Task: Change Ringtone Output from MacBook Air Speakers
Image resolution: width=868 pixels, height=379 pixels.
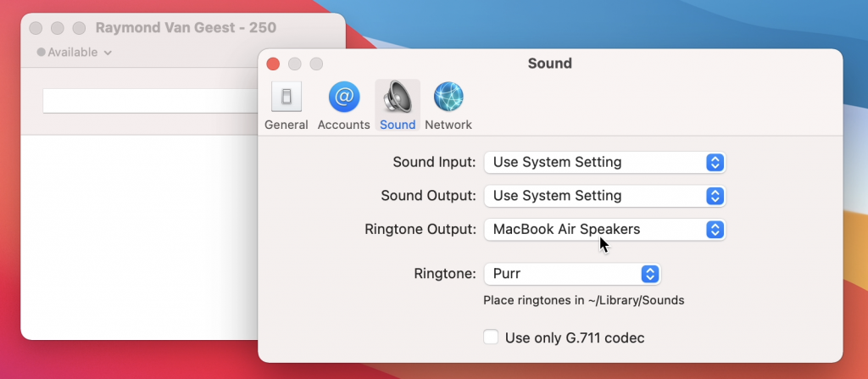Action: tap(604, 230)
